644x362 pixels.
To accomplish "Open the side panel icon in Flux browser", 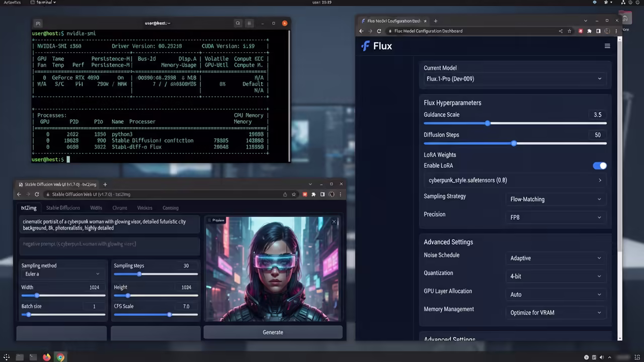I will (x=598, y=31).
